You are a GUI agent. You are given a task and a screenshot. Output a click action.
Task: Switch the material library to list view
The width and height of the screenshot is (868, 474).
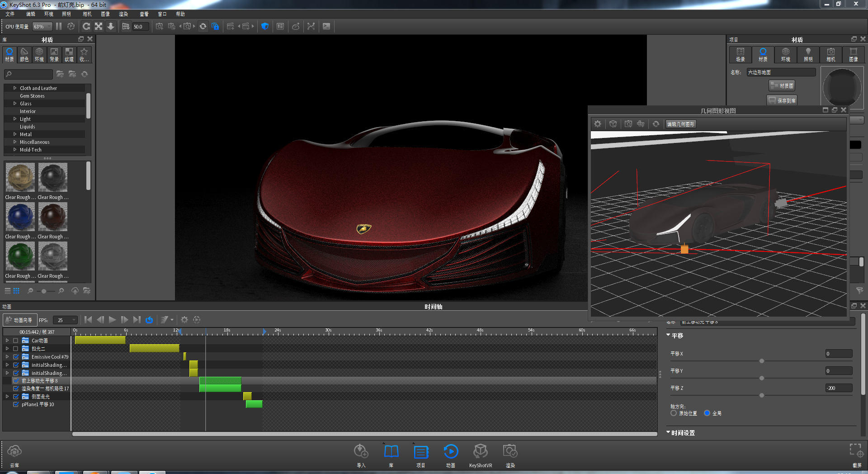tap(7, 291)
